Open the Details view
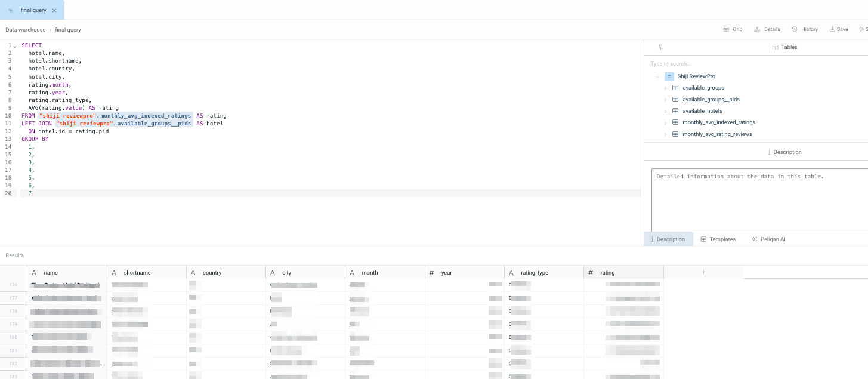The height and width of the screenshot is (379, 868). pyautogui.click(x=767, y=29)
